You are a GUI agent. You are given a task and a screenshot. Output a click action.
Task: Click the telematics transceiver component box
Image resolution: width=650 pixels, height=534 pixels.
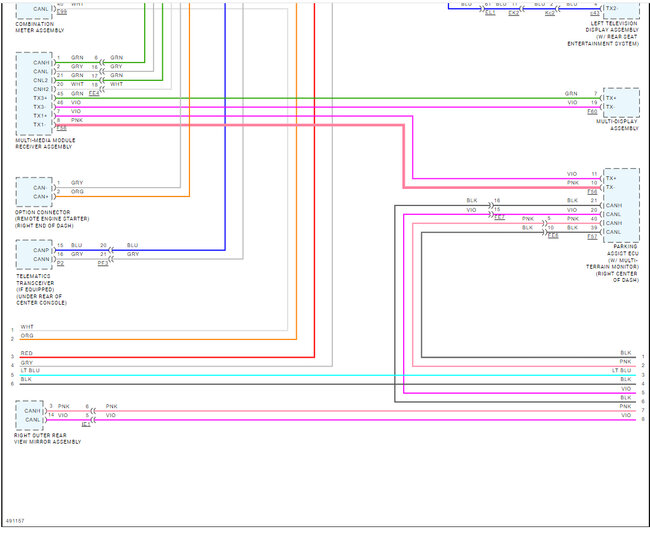(34, 254)
